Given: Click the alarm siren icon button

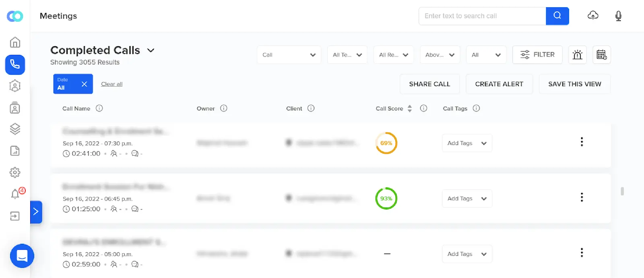Looking at the screenshot, I should click(x=577, y=55).
